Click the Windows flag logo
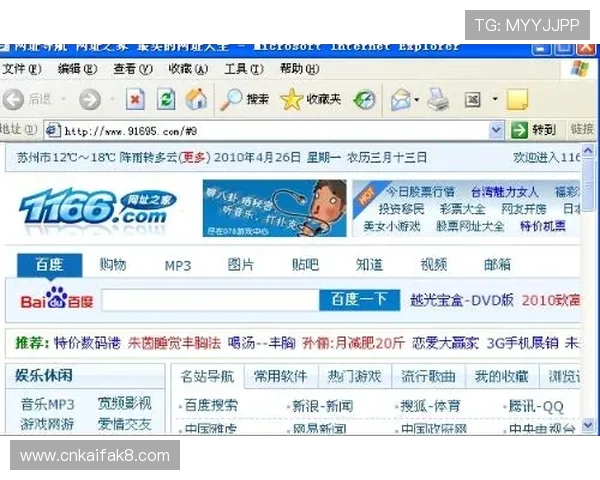The image size is (600, 480). (580, 69)
